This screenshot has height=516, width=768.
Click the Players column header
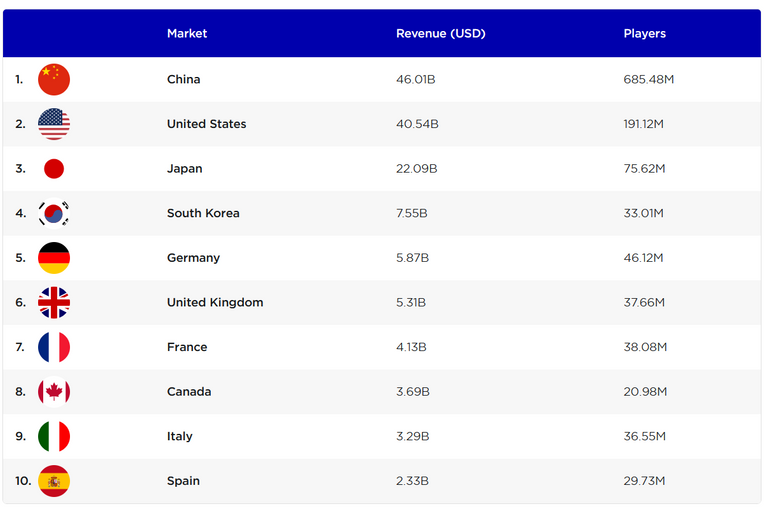tap(644, 33)
